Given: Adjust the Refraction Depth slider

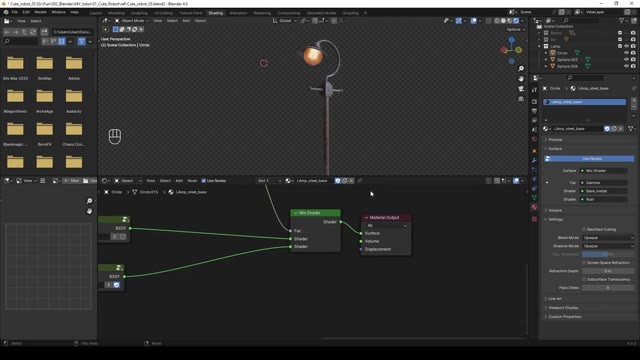Looking at the screenshot, I should 608,271.
